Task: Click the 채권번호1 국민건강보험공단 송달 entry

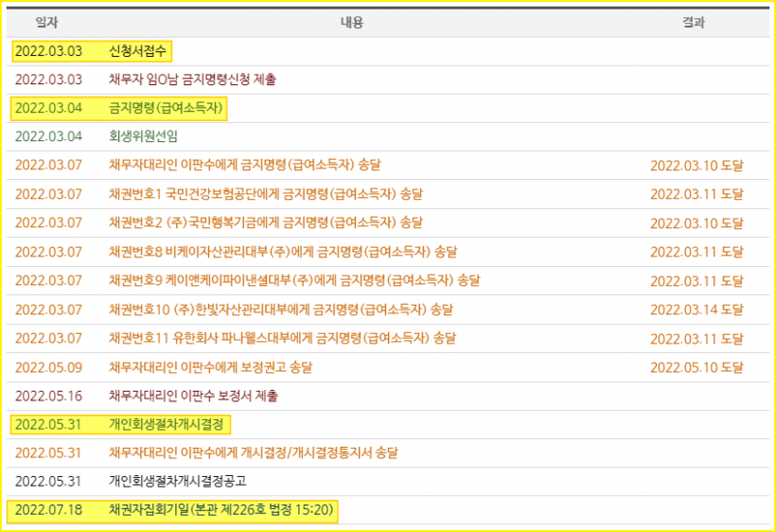Action: coord(266,193)
